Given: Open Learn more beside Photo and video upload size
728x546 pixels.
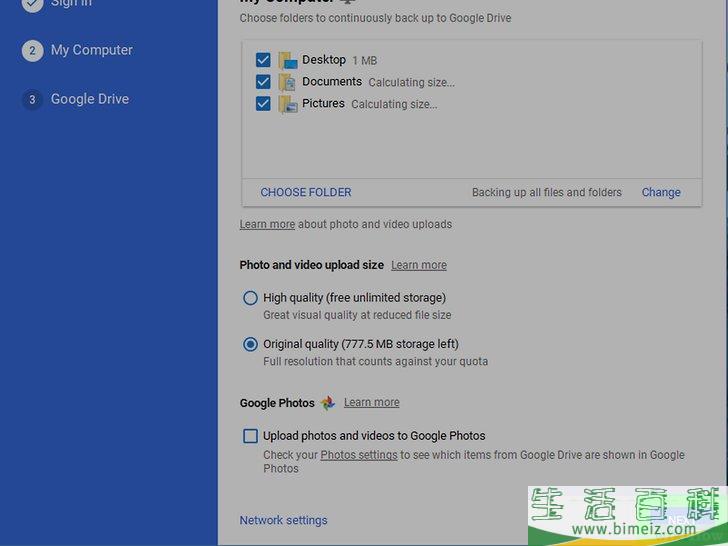Looking at the screenshot, I should (x=419, y=265).
